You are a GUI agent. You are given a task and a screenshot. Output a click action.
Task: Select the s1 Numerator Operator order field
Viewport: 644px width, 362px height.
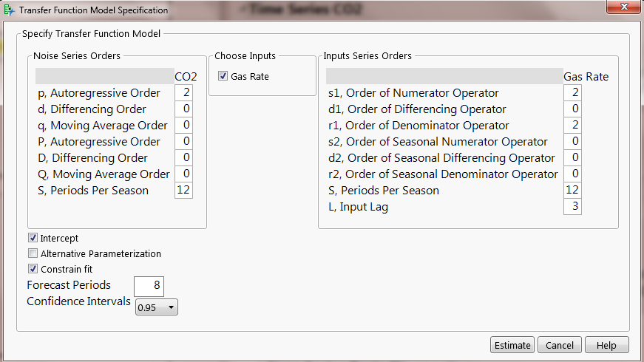pos(572,92)
